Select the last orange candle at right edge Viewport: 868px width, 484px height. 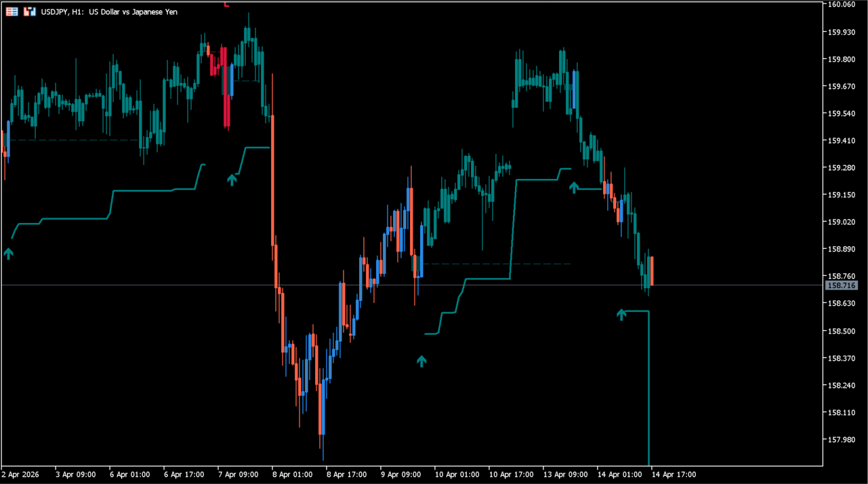pos(652,271)
